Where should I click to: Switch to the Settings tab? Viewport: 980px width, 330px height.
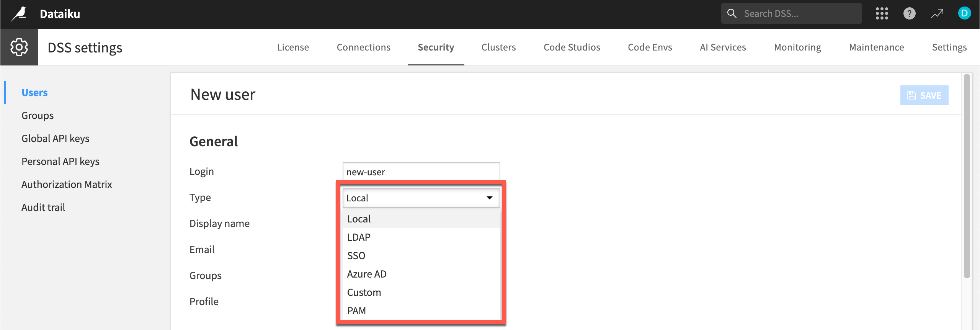click(x=949, y=47)
